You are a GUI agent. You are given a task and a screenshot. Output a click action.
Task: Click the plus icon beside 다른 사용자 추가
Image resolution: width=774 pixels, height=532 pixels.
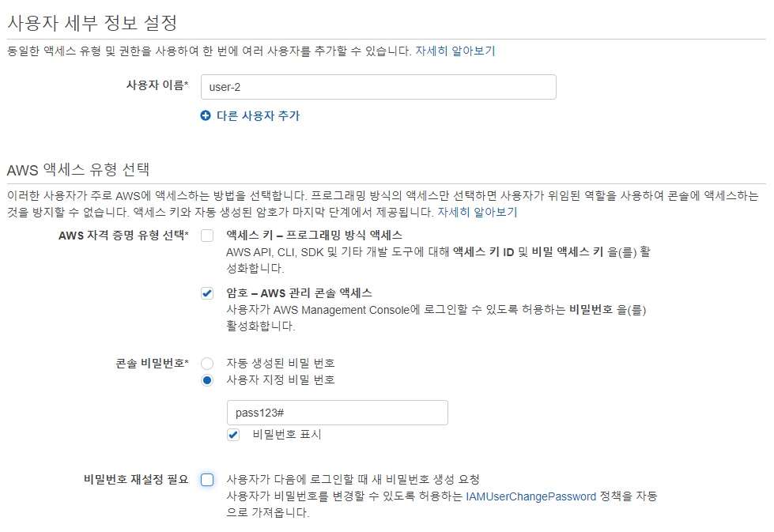click(206, 115)
